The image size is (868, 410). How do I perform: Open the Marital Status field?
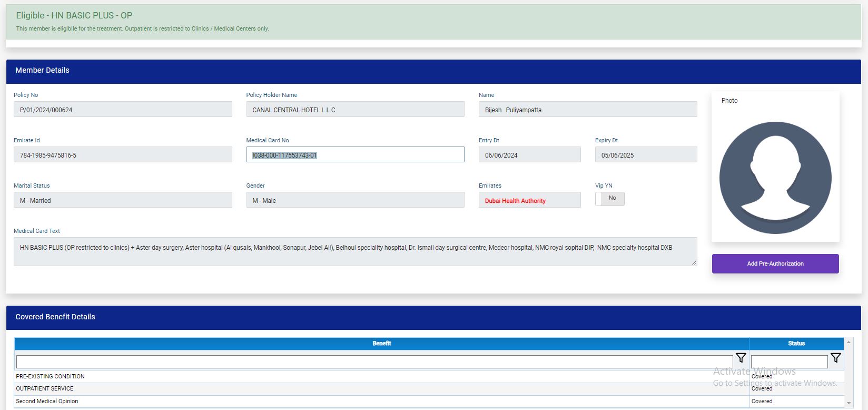[123, 200]
